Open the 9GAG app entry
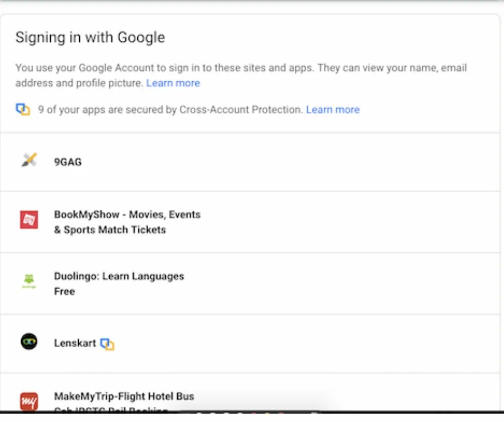This screenshot has height=422, width=504. (x=68, y=162)
